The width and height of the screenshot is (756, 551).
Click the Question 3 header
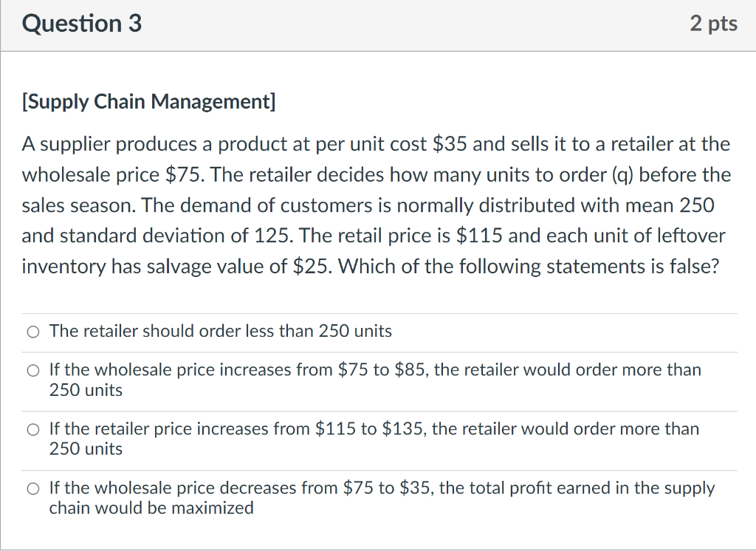[x=81, y=24]
